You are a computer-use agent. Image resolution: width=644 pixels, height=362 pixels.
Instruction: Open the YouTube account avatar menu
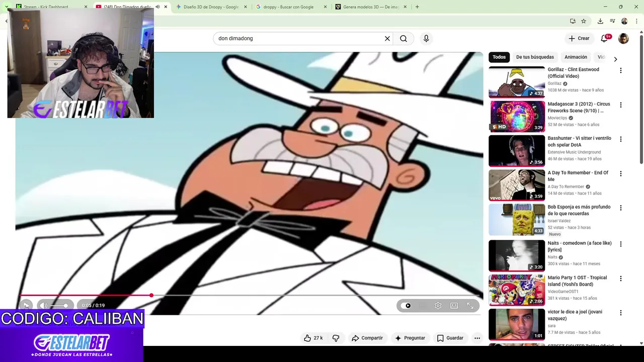[x=623, y=38]
